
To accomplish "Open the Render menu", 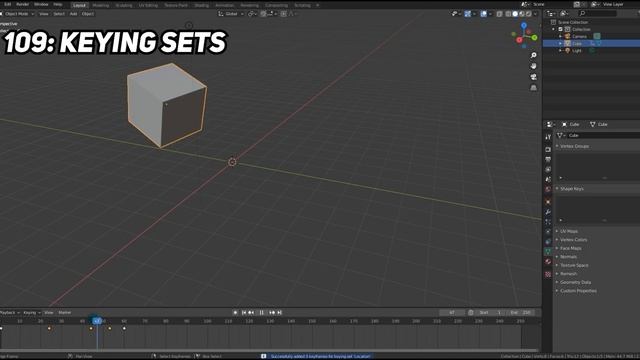I will coord(22,4).
